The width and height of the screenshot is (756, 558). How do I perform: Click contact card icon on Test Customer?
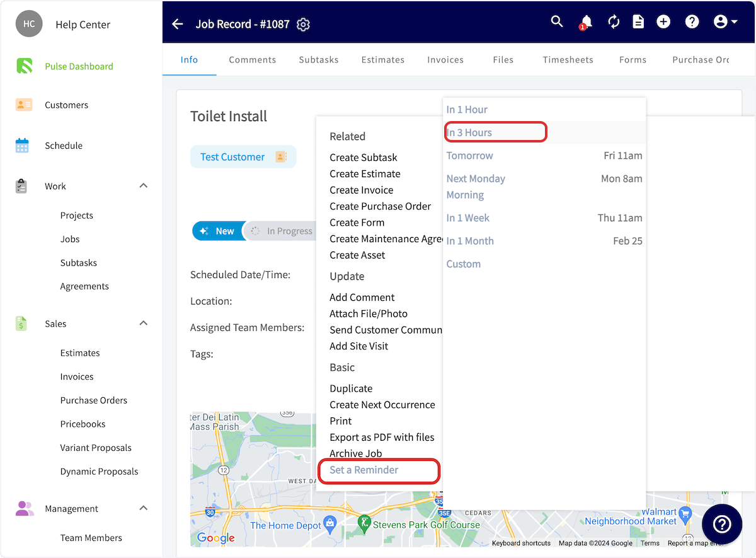pyautogui.click(x=281, y=157)
